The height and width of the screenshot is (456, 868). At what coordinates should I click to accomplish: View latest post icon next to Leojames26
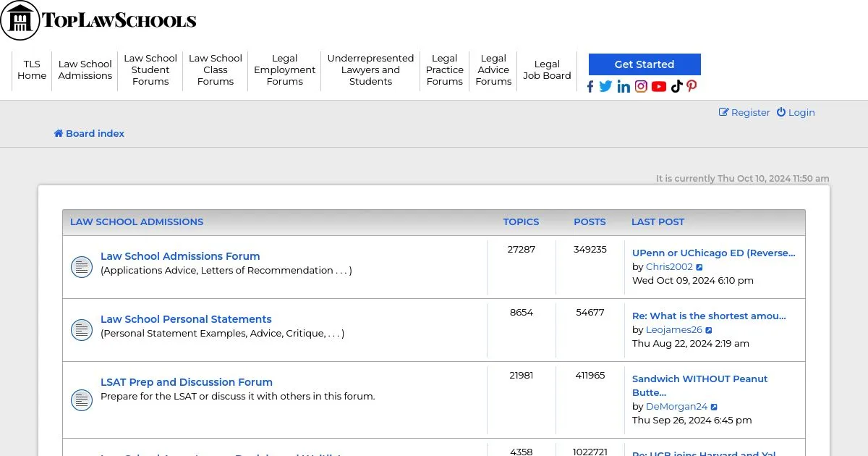coord(710,330)
